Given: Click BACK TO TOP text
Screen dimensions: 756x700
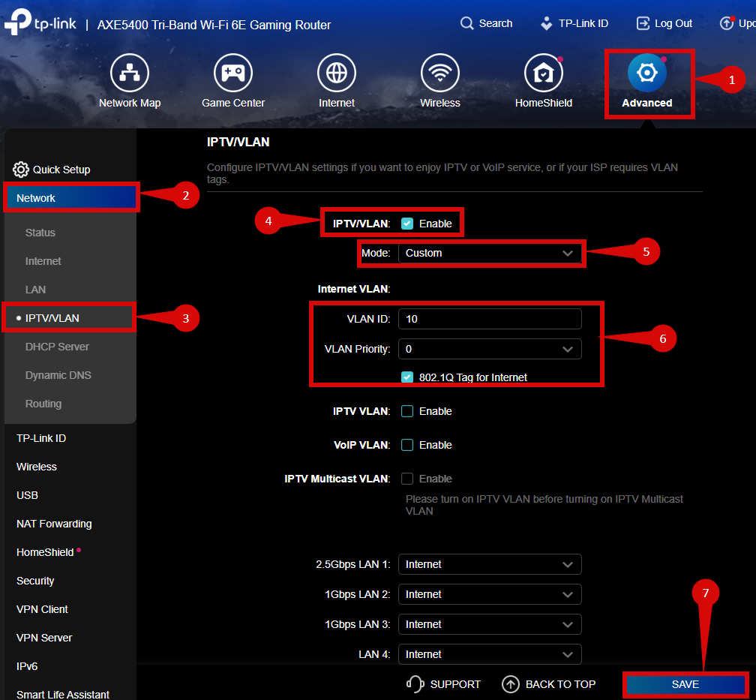Looking at the screenshot, I should [x=560, y=684].
